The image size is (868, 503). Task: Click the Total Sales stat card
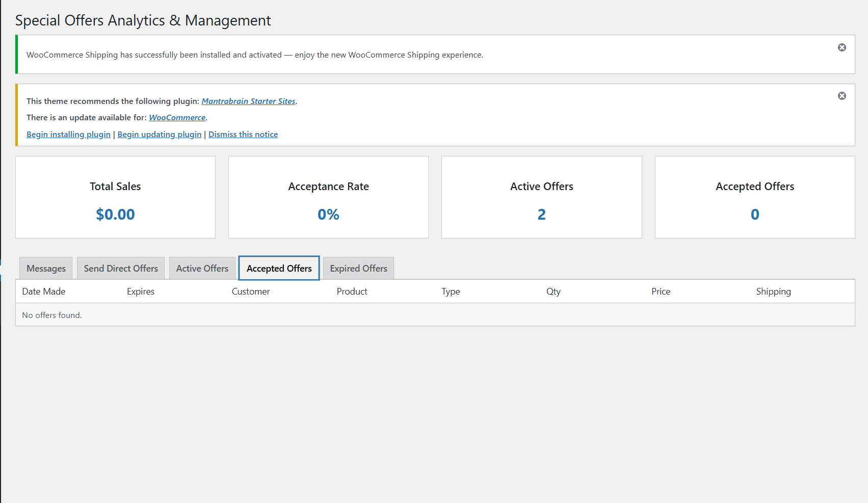[x=115, y=197]
